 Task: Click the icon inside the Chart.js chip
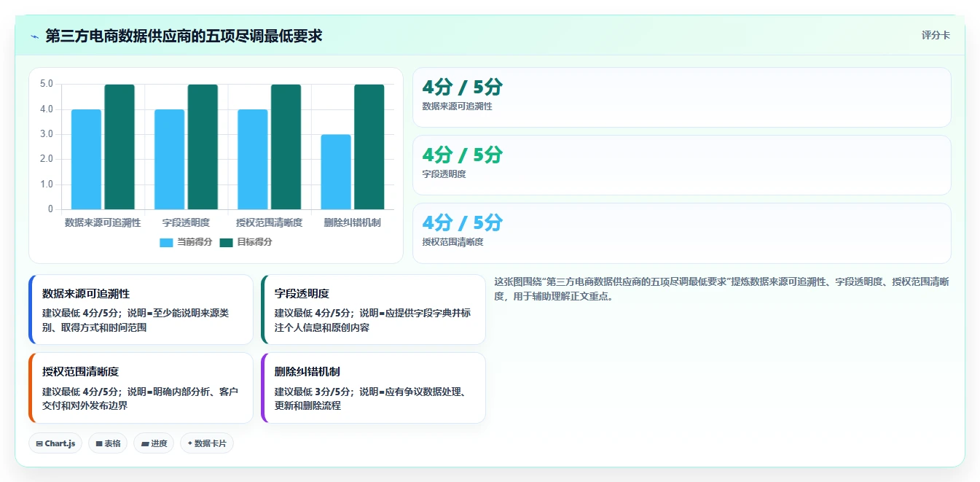coord(39,443)
